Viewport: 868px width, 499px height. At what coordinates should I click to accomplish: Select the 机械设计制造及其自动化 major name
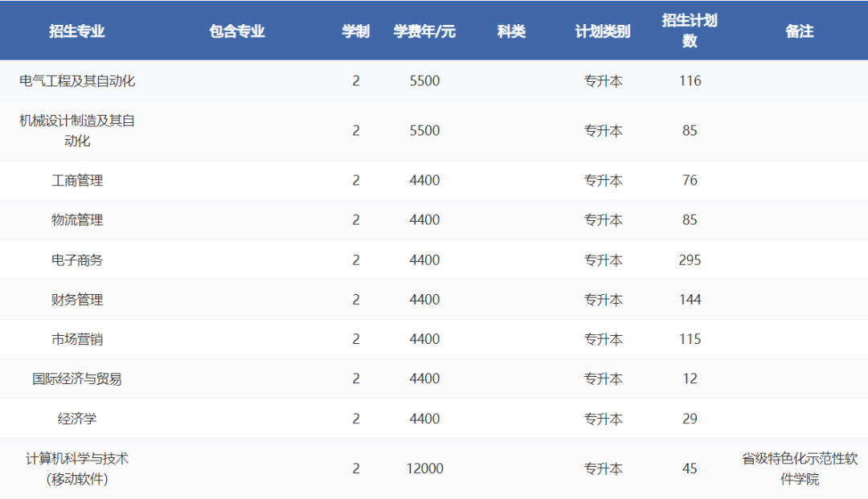coord(77,130)
